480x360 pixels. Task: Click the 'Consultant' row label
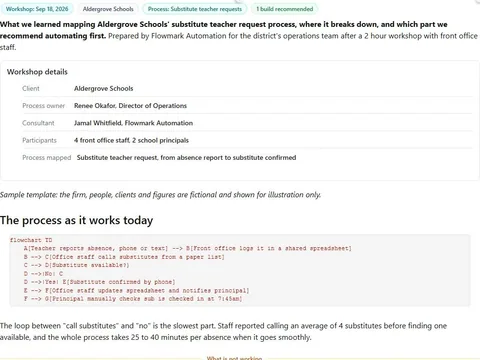38,123
